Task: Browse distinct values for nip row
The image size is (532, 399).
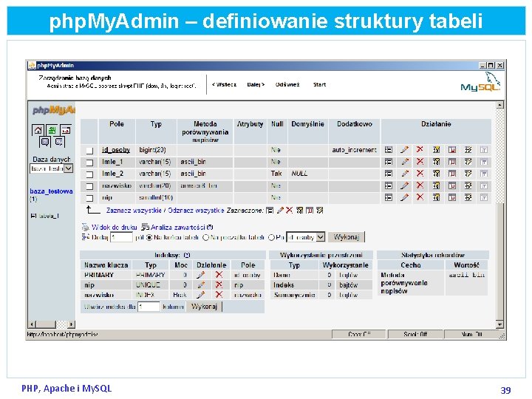Action: point(389,197)
